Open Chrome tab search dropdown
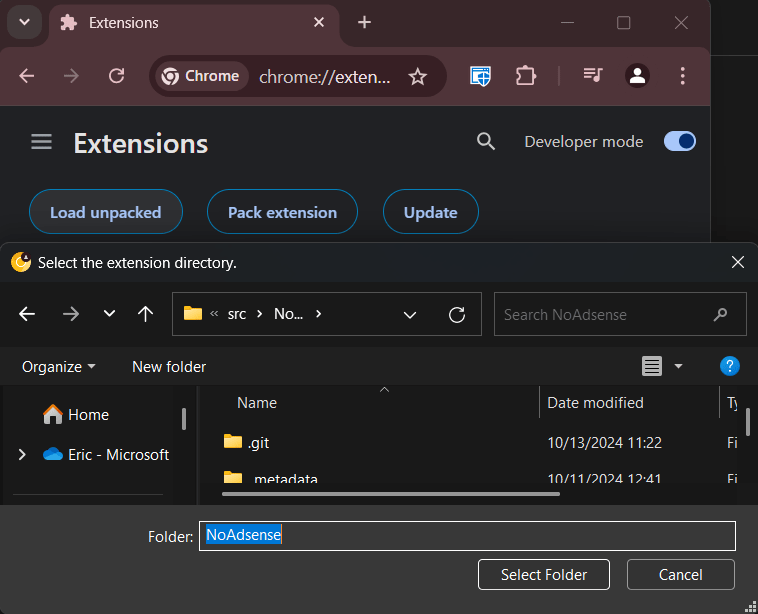The height and width of the screenshot is (614, 758). (24, 22)
